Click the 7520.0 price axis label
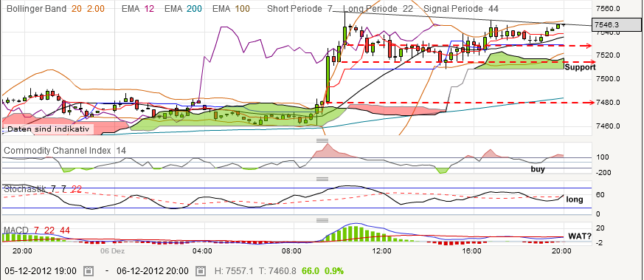The height and width of the screenshot is (280, 644). [609, 55]
